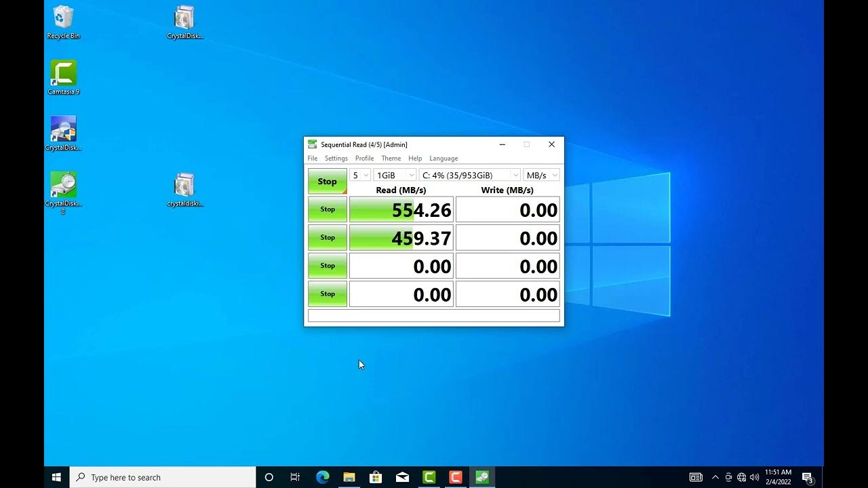
Task: Open the green Camtasia taskbar icon
Action: click(429, 477)
